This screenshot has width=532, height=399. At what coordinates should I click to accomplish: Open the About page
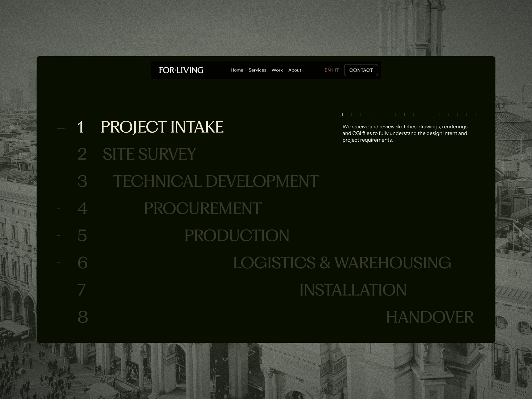295,70
